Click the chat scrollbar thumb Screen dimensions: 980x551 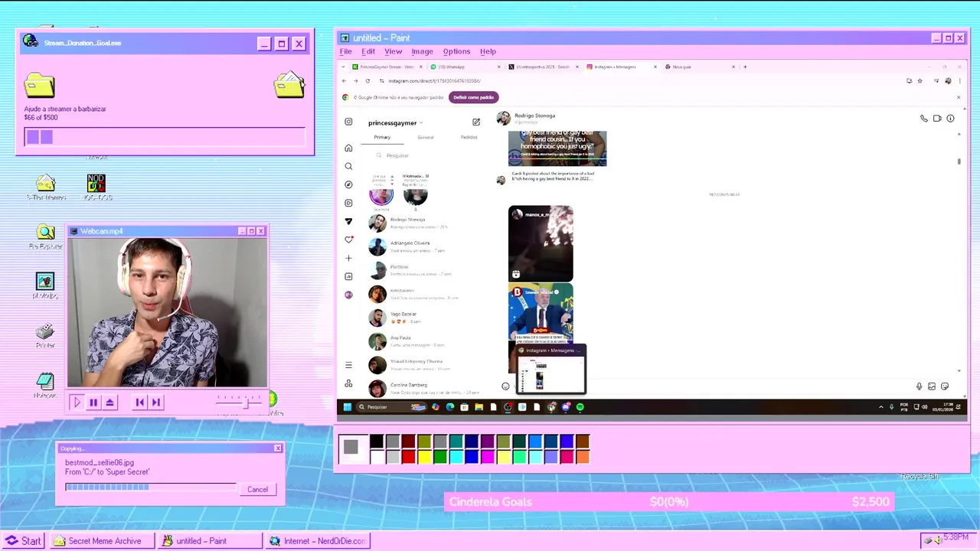pyautogui.click(x=959, y=161)
